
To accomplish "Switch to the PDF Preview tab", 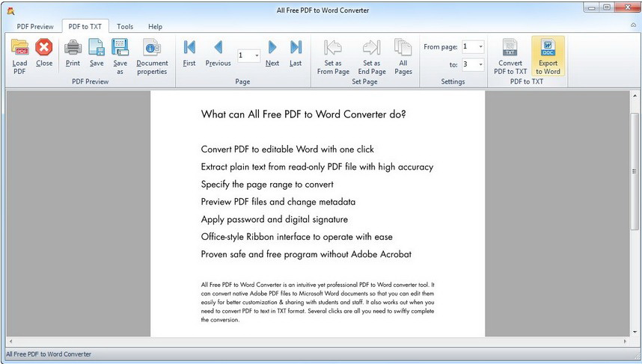I will click(x=35, y=27).
